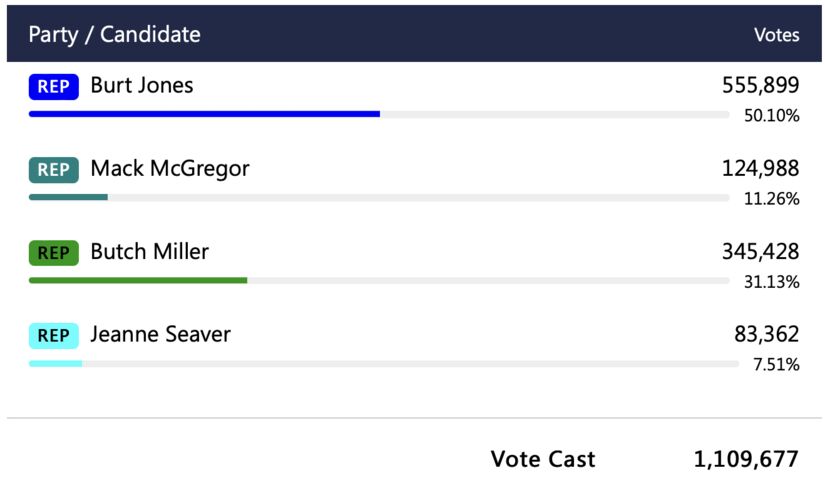The width and height of the screenshot is (825, 478).
Task: Click the Party / Candidate column header
Action: 114,34
